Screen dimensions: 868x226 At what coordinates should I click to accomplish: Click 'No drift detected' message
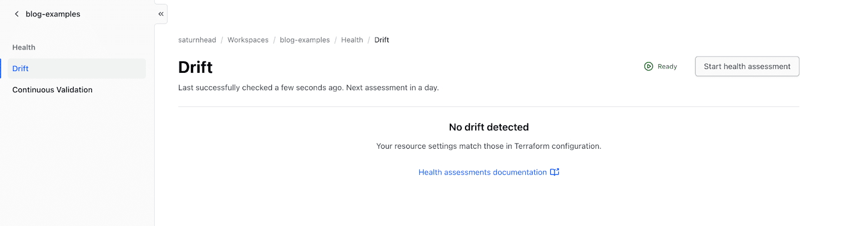(x=489, y=127)
